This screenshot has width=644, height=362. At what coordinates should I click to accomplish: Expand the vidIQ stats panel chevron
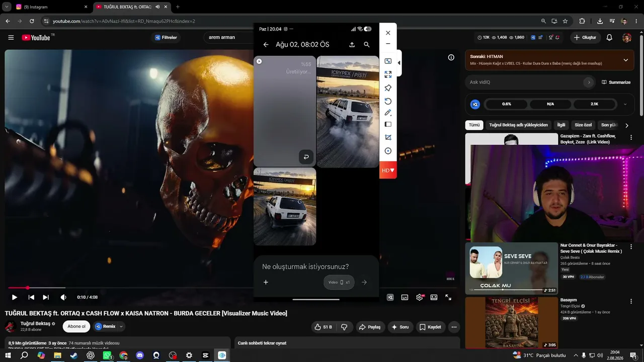point(625,104)
